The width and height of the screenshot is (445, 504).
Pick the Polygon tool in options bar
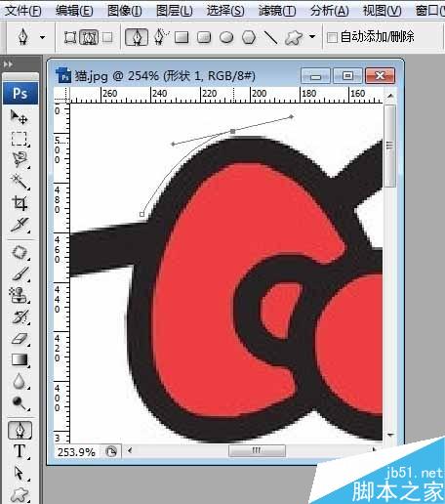click(249, 37)
